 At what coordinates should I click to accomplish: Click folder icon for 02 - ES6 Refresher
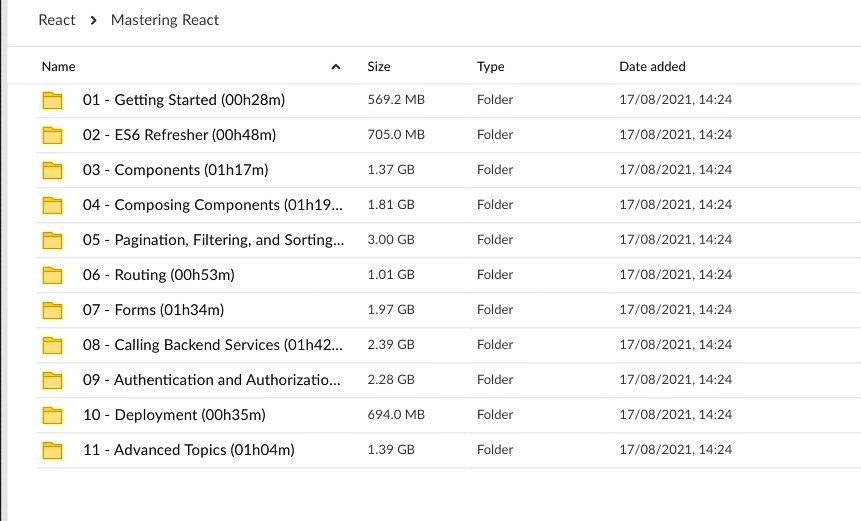pyautogui.click(x=52, y=135)
